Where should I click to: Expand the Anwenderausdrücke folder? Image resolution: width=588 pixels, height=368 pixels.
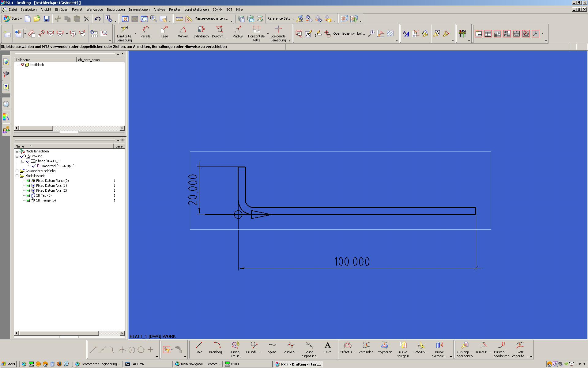(x=17, y=171)
